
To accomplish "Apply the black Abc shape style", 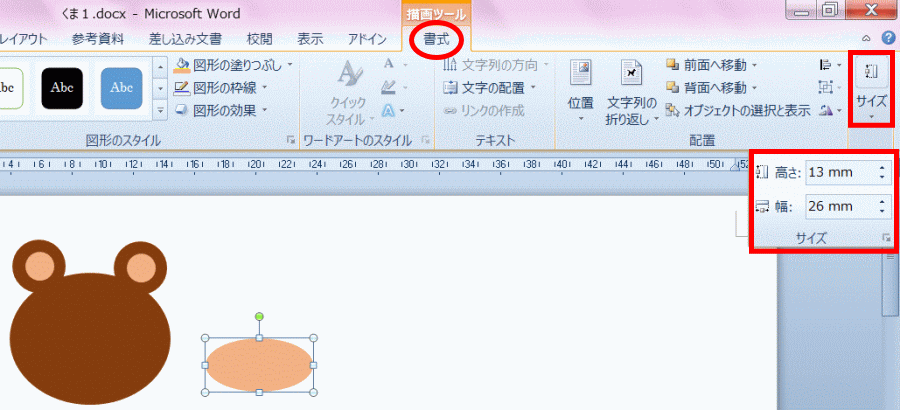I will (62, 88).
